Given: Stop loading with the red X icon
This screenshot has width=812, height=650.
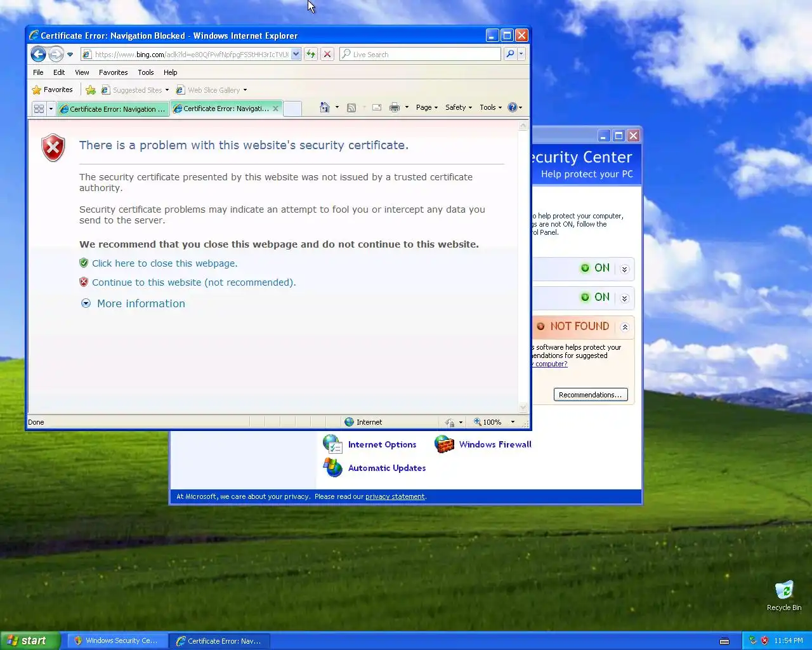Looking at the screenshot, I should [327, 54].
